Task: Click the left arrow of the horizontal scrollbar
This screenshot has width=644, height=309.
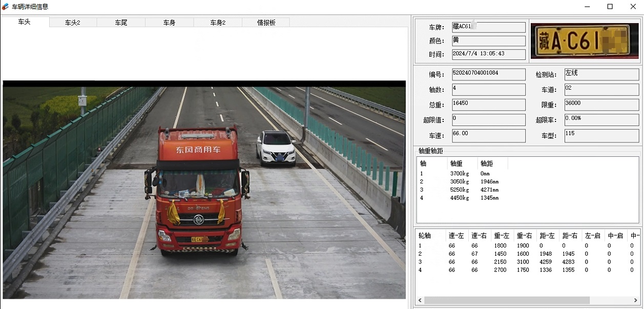Action: coord(420,300)
